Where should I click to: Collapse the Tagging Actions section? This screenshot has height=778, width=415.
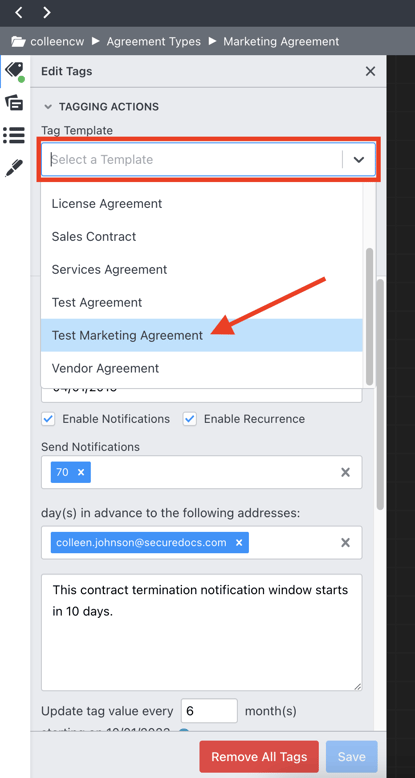pos(48,107)
